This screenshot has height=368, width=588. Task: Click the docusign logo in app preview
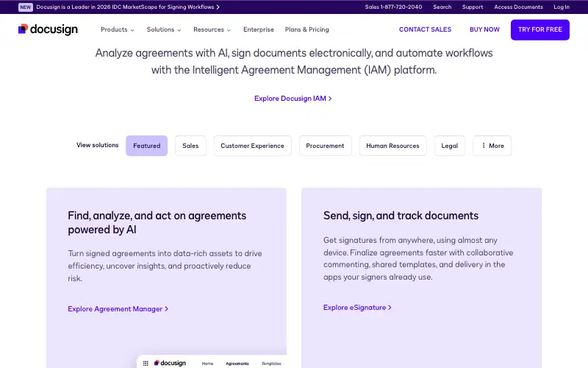(170, 363)
